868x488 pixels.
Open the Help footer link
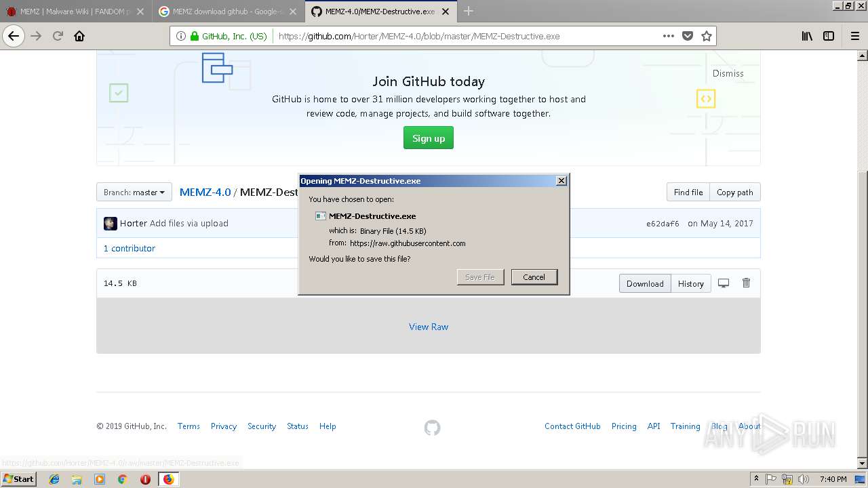click(x=328, y=426)
